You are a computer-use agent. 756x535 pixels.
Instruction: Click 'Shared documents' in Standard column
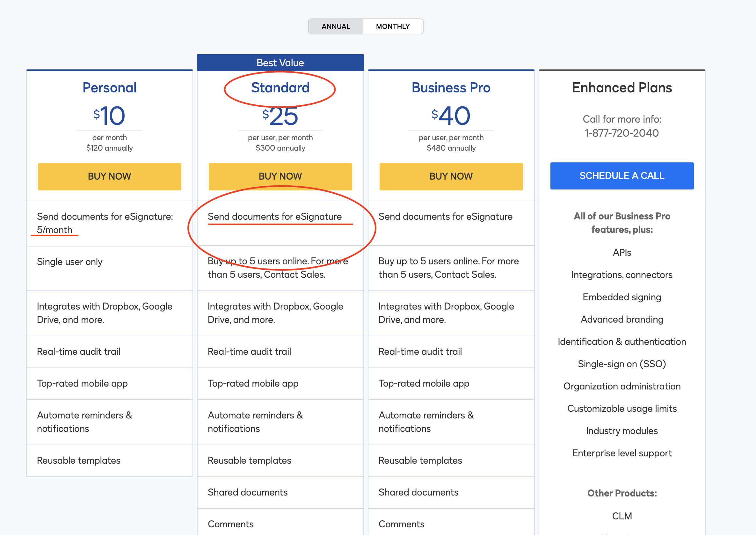pyautogui.click(x=248, y=492)
